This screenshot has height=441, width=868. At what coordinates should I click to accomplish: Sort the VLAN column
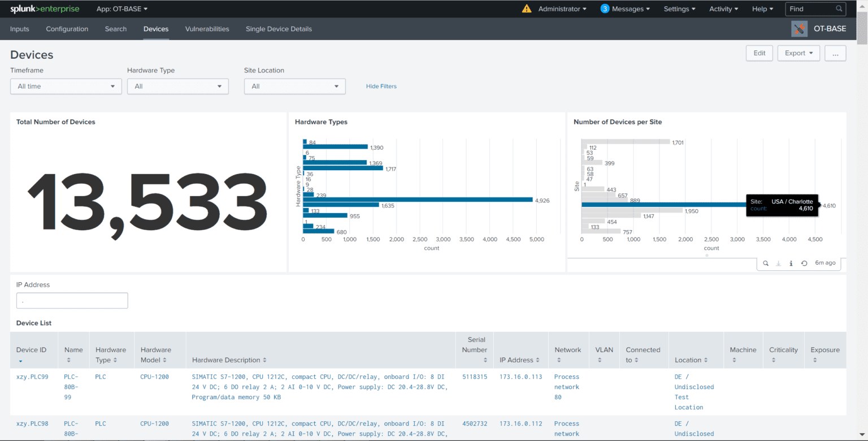click(600, 360)
